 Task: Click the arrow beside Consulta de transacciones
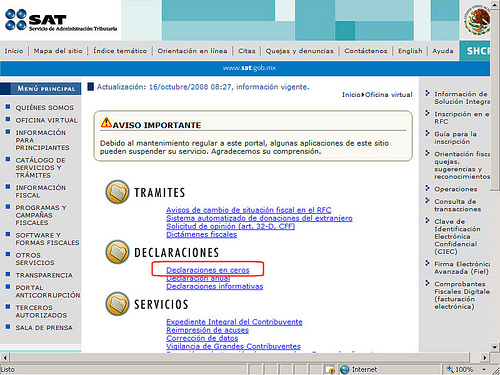click(x=427, y=201)
